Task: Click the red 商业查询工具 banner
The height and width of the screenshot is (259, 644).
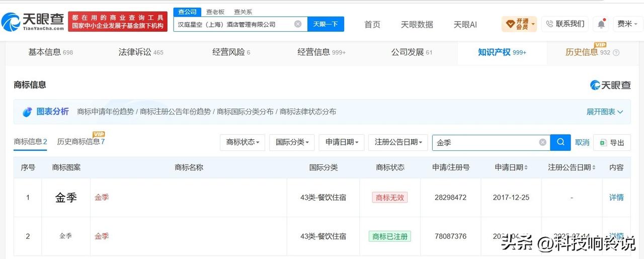Action: 118,22
